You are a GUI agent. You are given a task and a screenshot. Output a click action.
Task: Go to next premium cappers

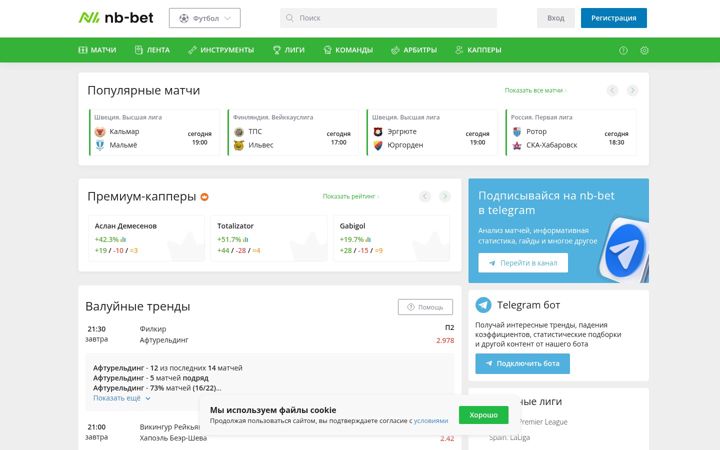tap(445, 197)
